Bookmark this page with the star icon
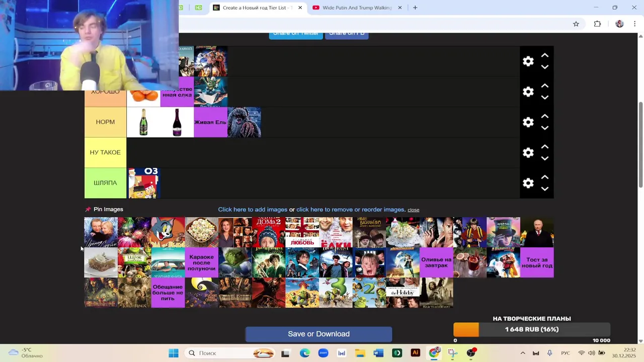 tap(576, 24)
